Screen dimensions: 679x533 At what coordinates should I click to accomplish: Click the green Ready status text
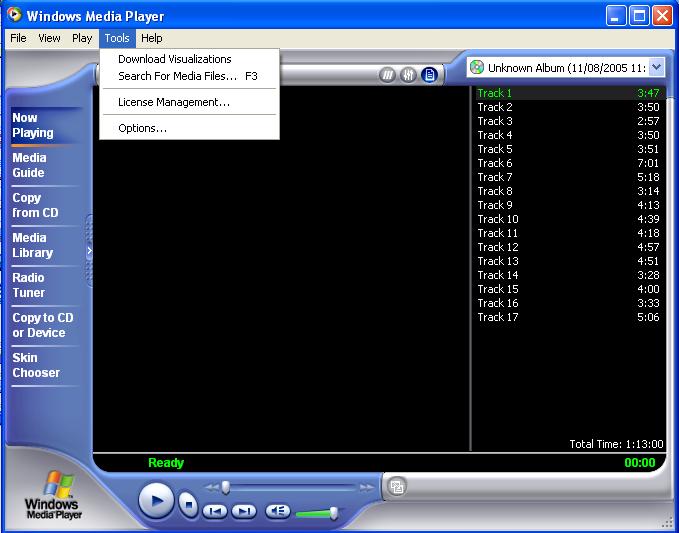coord(166,463)
